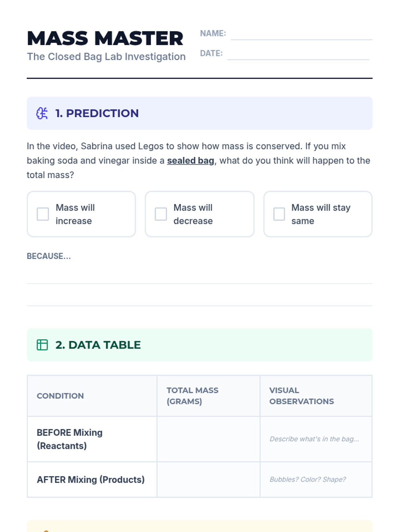Check the 'Mass will increase' checkbox
Image resolution: width=399 pixels, height=532 pixels.
pyautogui.click(x=43, y=214)
